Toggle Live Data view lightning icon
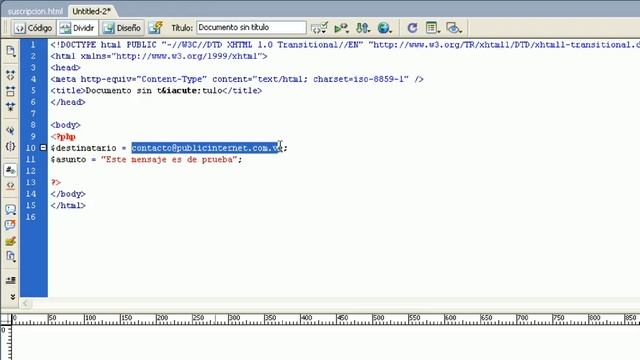 pyautogui.click(x=156, y=28)
